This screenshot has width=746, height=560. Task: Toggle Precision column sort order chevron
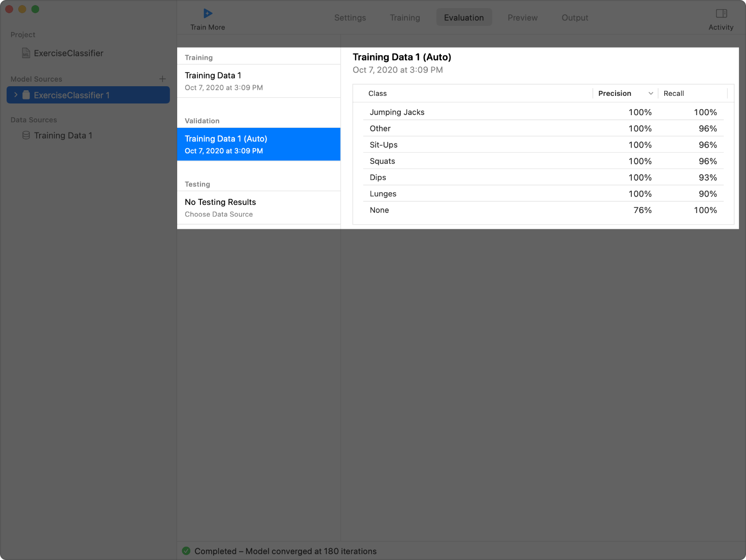[651, 93]
